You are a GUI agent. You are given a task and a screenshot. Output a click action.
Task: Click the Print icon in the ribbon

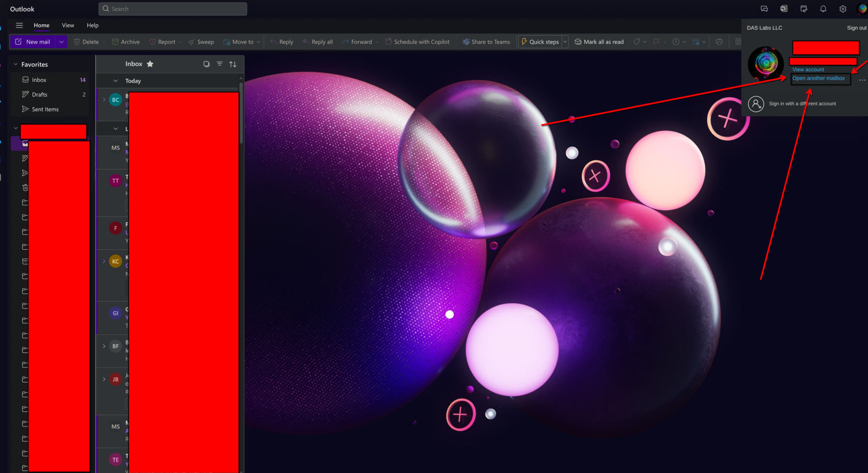719,42
